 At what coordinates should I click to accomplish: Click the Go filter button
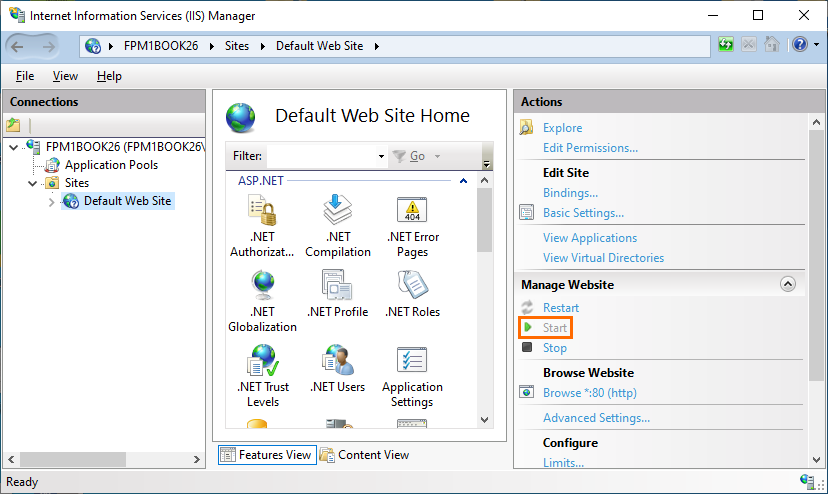(410, 156)
